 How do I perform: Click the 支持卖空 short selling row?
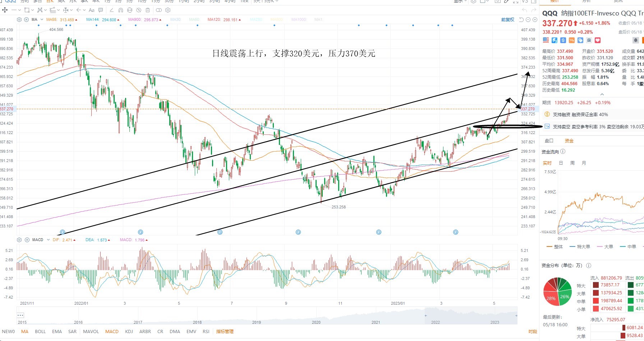(593, 126)
